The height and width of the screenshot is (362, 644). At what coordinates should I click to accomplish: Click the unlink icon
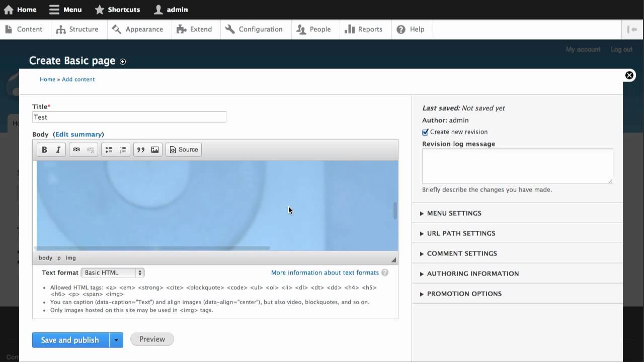click(91, 149)
